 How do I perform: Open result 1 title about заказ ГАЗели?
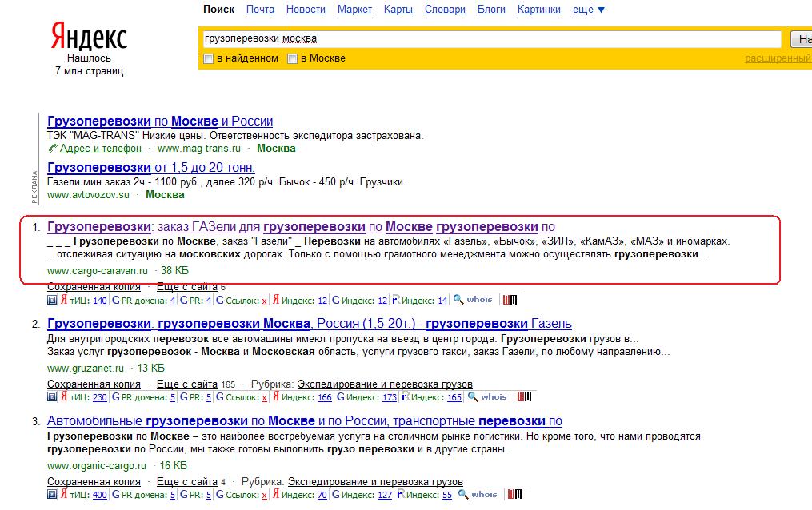[x=301, y=226]
